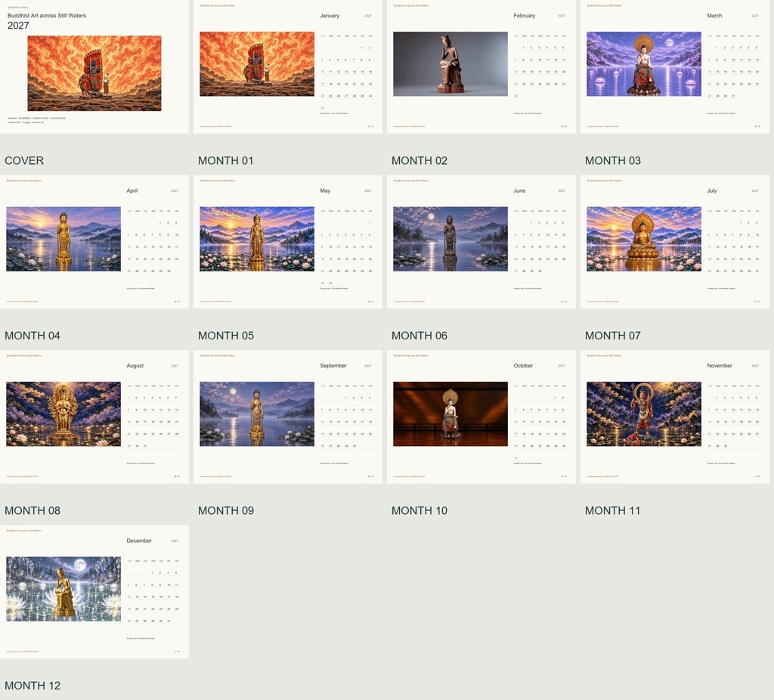Click the MONTH 12 label
The image size is (774, 700).
(x=32, y=686)
